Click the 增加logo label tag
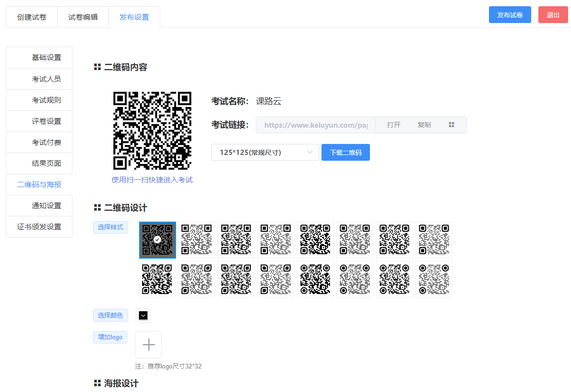 click(x=110, y=337)
